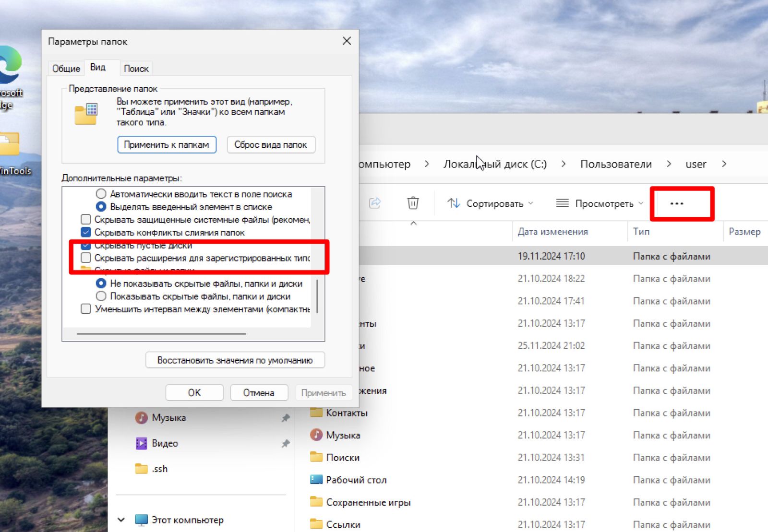
Task: Click the pin icon next to sidebar Музыка
Action: 286,418
